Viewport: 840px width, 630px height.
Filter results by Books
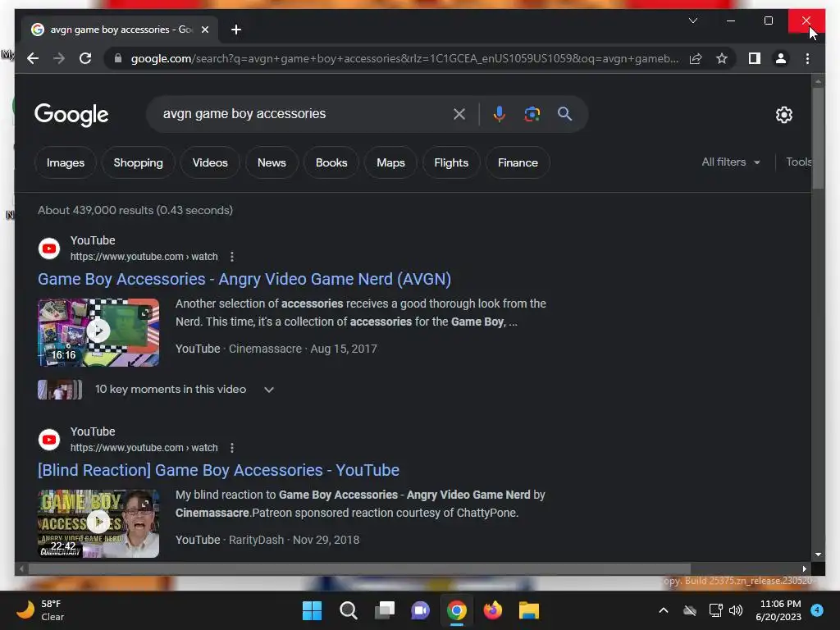click(x=331, y=162)
